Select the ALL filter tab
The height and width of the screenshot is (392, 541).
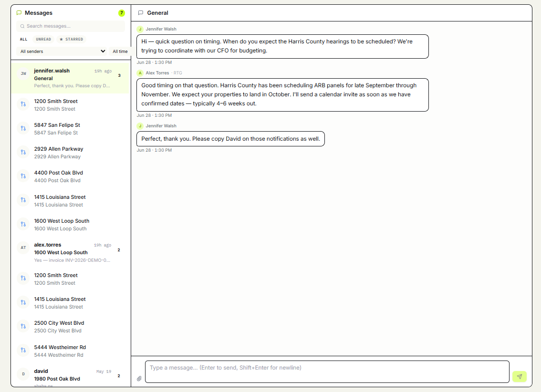coord(23,39)
